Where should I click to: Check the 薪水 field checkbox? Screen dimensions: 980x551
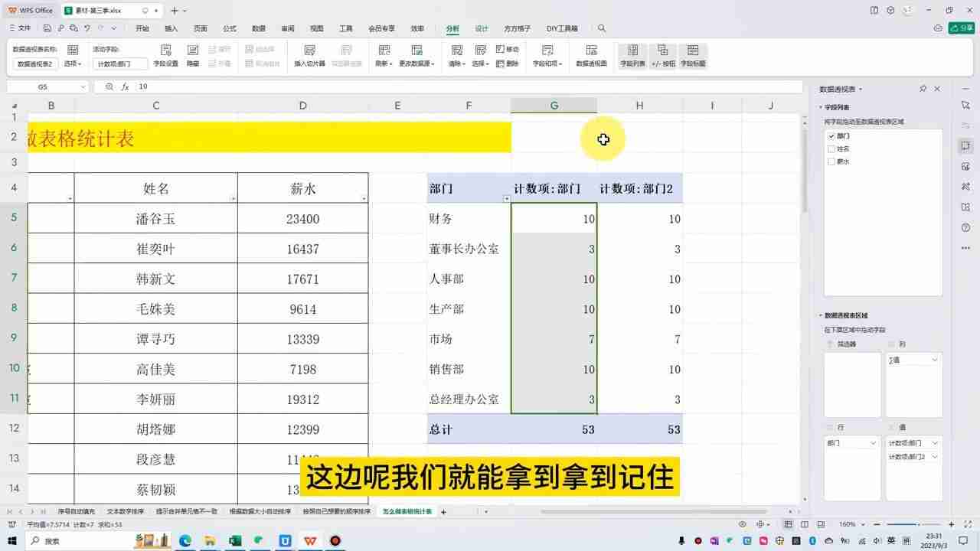(831, 161)
